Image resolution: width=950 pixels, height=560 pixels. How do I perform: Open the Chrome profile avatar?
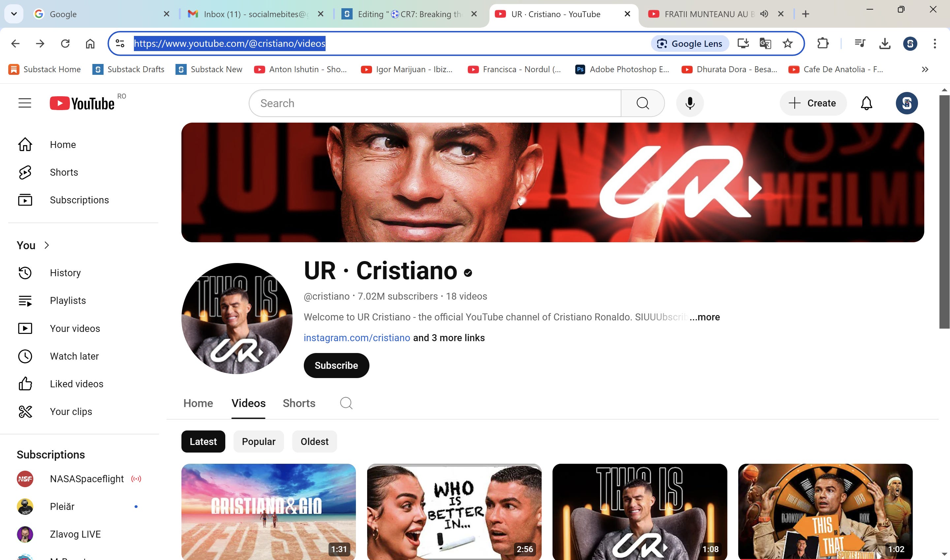click(910, 44)
